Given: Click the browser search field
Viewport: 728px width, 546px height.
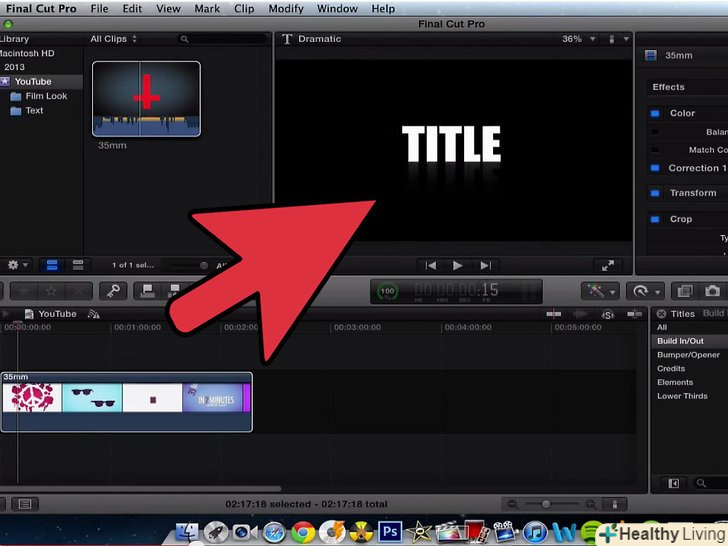Looking at the screenshot, I should [222, 39].
